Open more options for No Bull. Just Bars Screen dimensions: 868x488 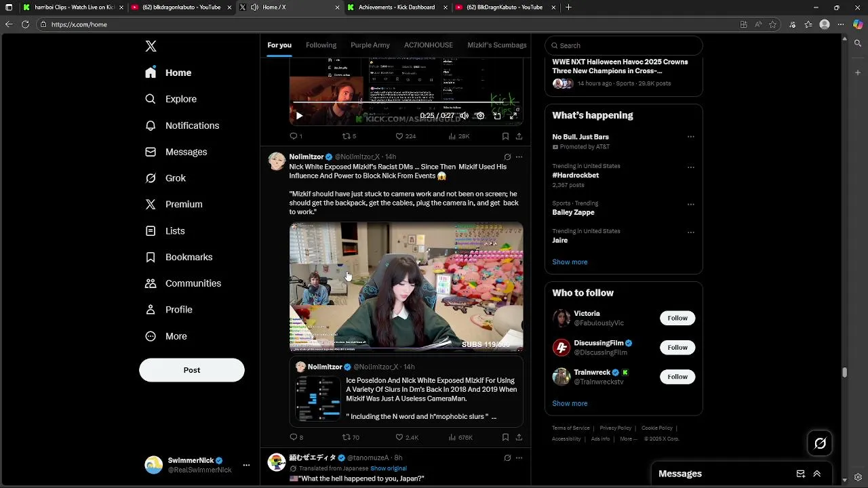pyautogui.click(x=691, y=137)
